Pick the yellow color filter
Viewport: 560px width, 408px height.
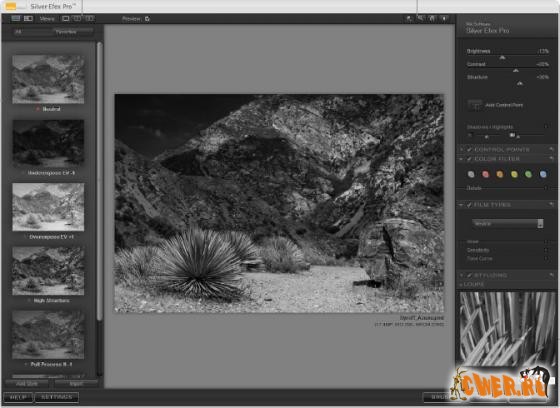click(x=514, y=174)
